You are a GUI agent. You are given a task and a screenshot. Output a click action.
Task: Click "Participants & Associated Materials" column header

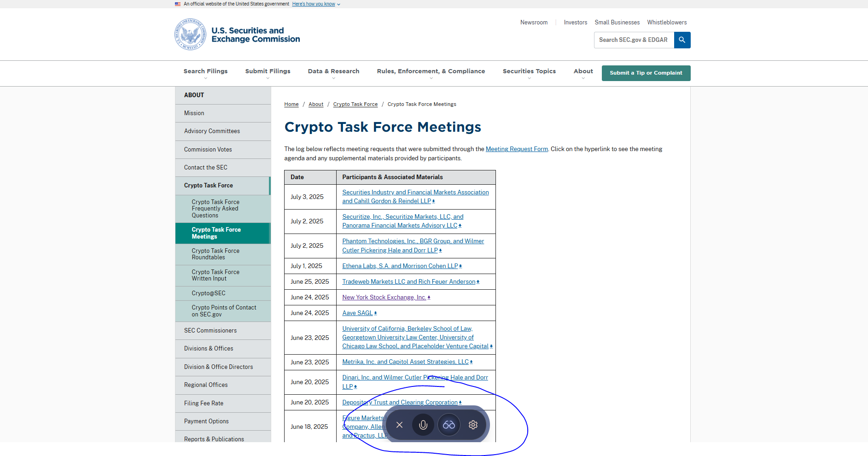coord(416,177)
